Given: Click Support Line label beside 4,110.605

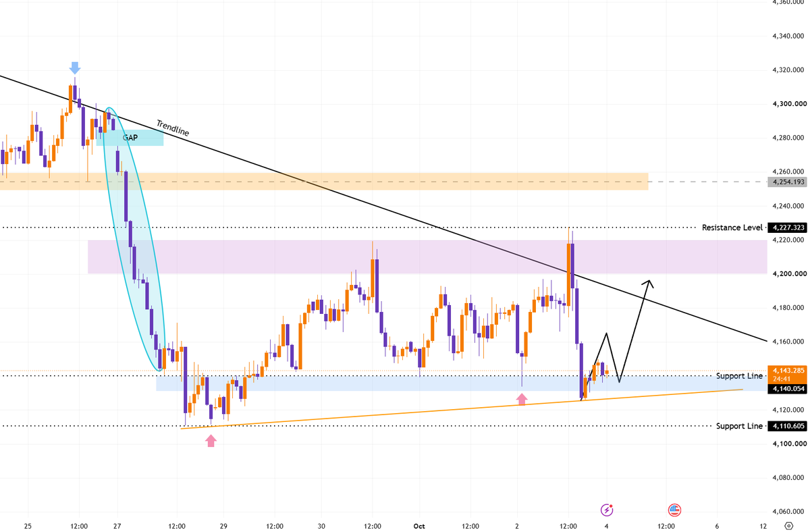Looking at the screenshot, I should 740,426.
